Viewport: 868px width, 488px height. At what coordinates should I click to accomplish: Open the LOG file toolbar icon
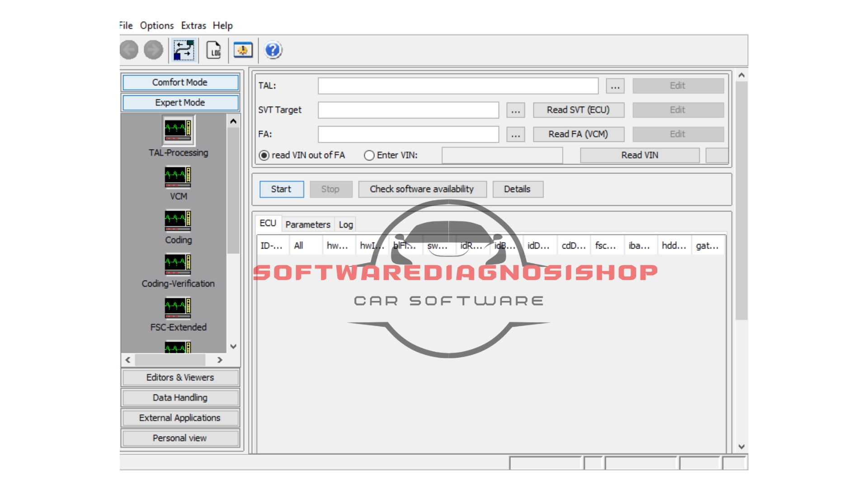[214, 50]
